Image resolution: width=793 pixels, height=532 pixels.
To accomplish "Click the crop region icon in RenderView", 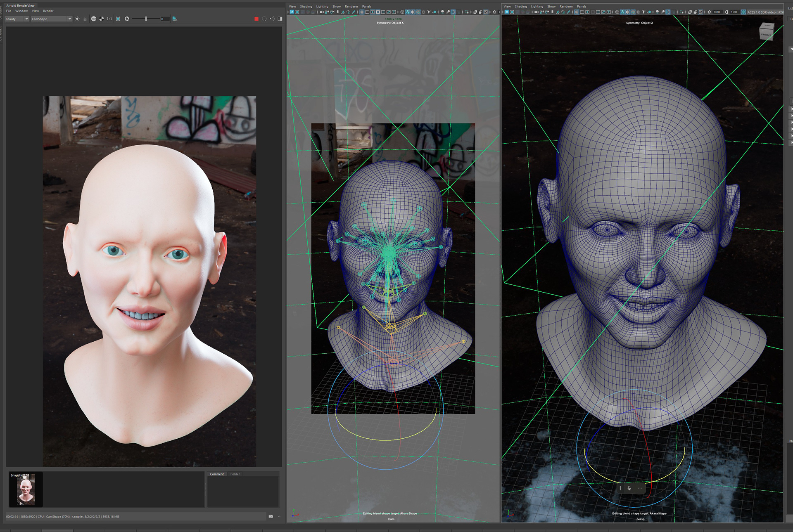I will 118,19.
